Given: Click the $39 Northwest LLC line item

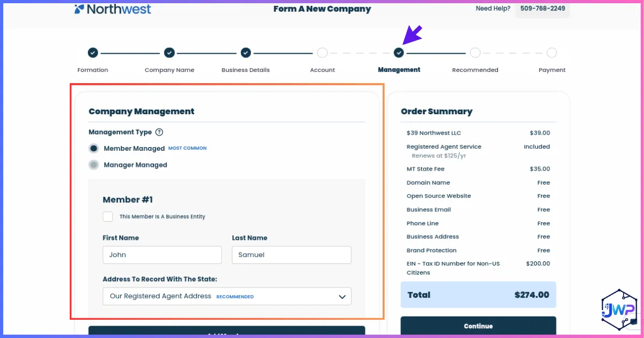Looking at the screenshot, I should click(478, 133).
